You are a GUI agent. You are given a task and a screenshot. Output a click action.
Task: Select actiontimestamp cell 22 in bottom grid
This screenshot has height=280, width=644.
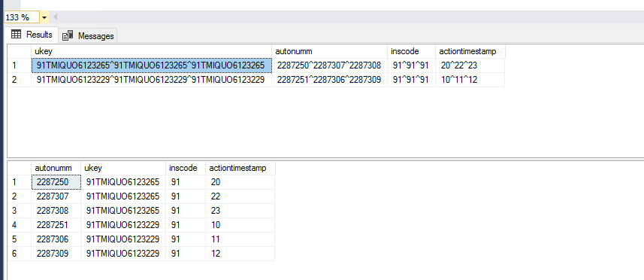pyautogui.click(x=240, y=196)
